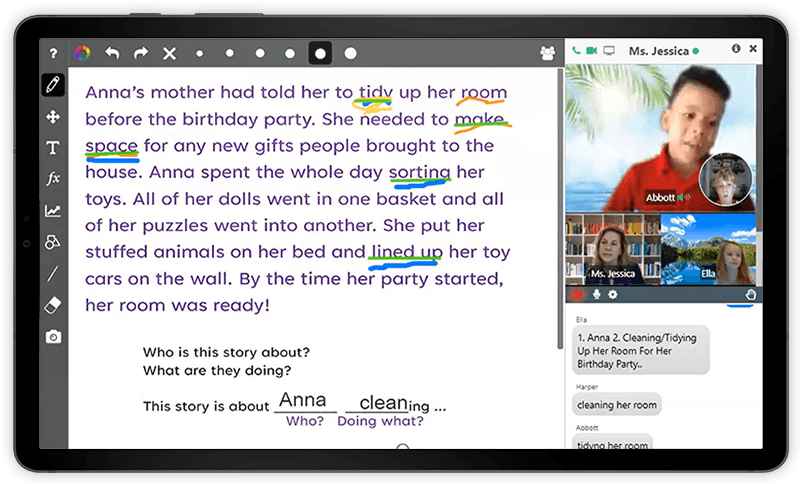Viewport: 800px width, 484px height.
Task: Clear the whiteboard with the X button
Action: tap(169, 53)
